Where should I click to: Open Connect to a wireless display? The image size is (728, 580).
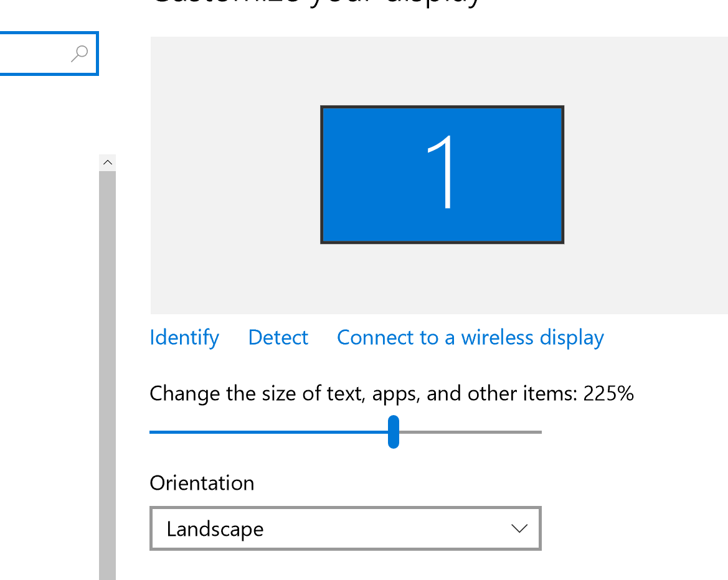point(470,337)
